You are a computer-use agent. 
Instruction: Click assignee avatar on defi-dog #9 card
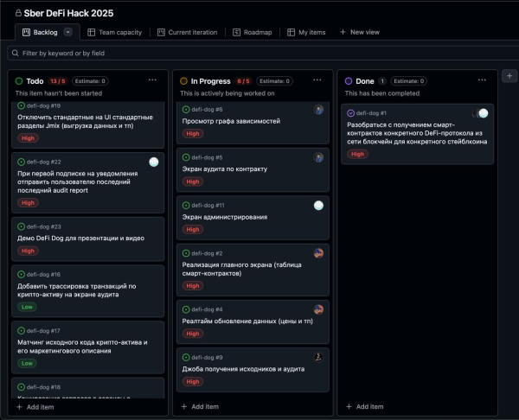(x=318, y=358)
